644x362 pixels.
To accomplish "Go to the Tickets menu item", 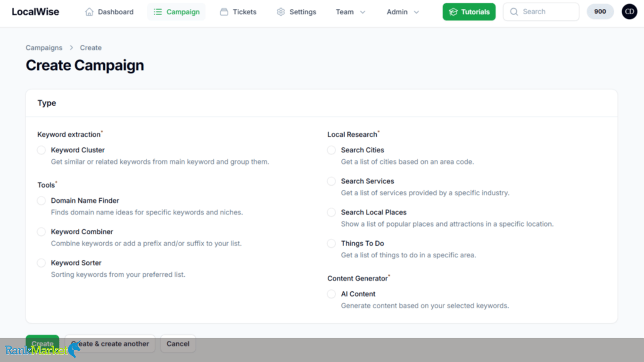I will click(239, 12).
